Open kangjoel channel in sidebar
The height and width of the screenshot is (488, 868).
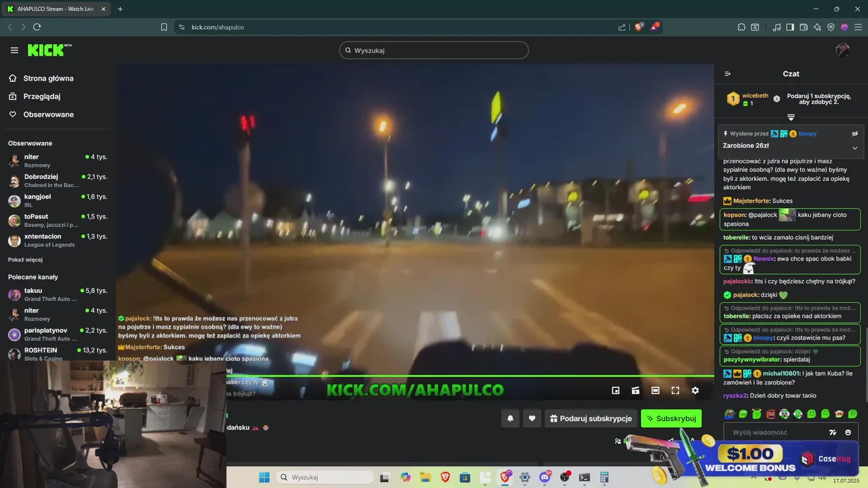(57, 201)
